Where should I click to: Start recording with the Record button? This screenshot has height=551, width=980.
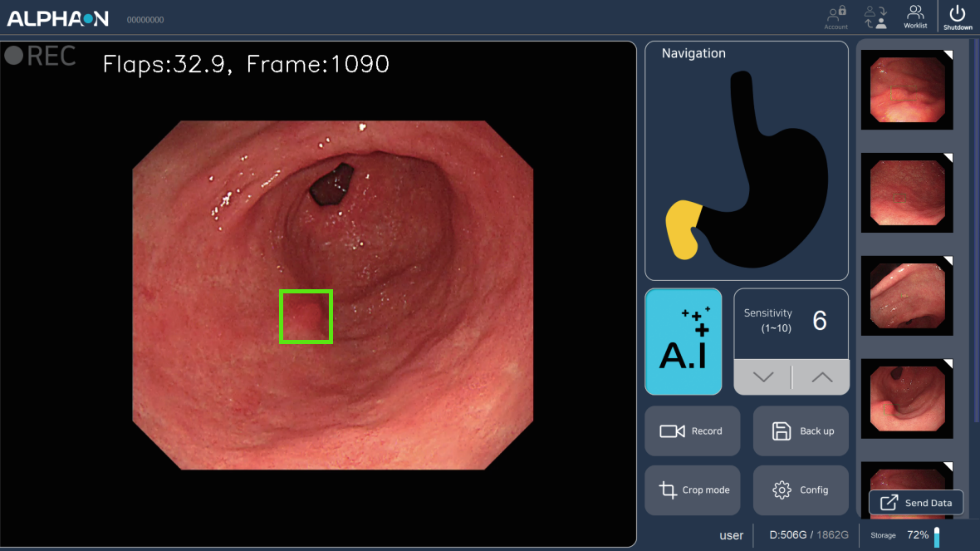pyautogui.click(x=693, y=431)
